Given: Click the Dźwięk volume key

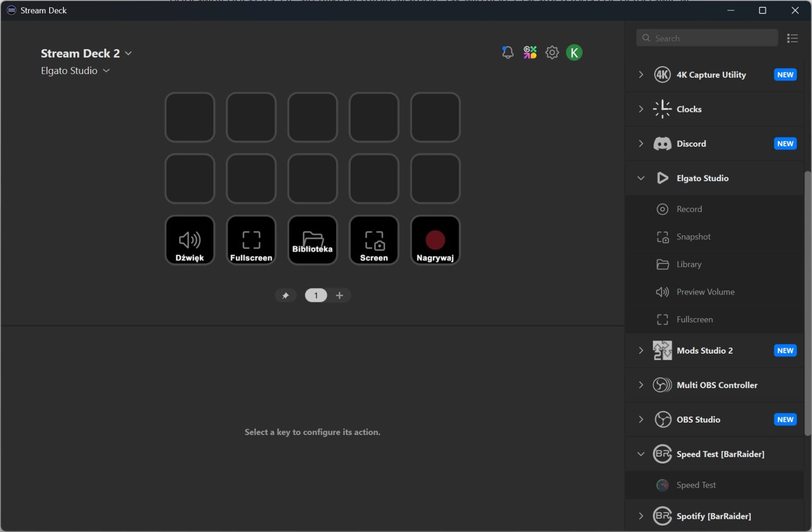Looking at the screenshot, I should click(x=190, y=240).
